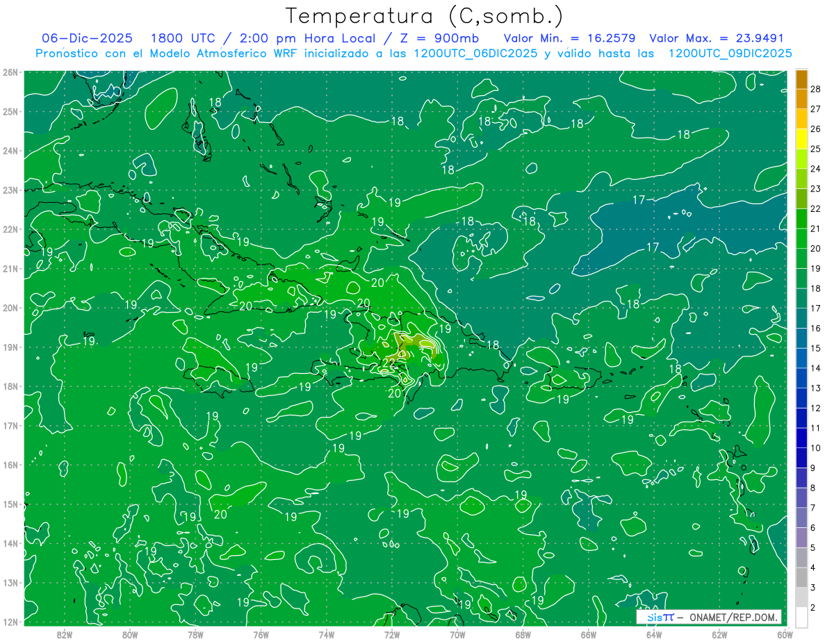Click the '14N' latitude axis label
Viewport: 834px width, 644px height.
[10, 543]
